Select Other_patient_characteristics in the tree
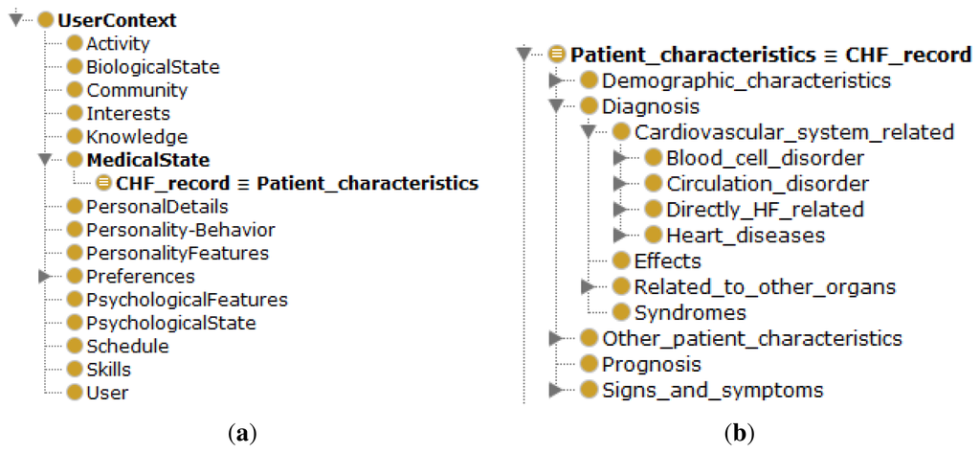Image resolution: width=980 pixels, height=453 pixels. click(x=751, y=338)
